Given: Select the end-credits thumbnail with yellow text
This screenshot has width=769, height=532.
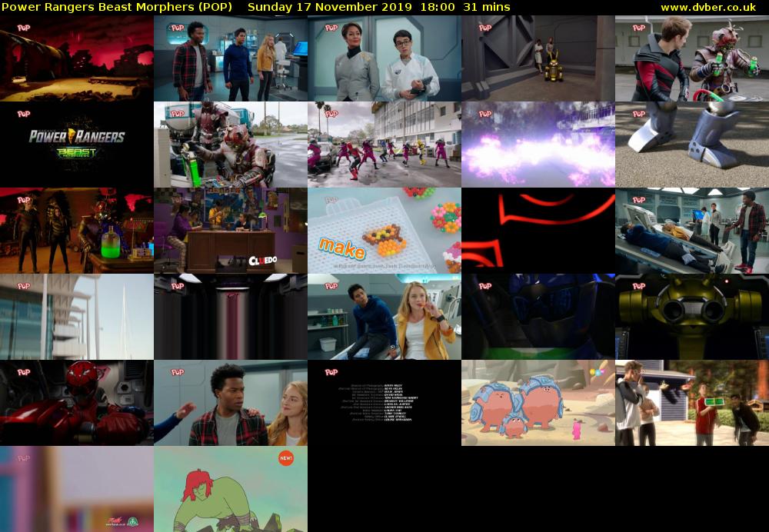Looking at the screenshot, I should 384,401.
